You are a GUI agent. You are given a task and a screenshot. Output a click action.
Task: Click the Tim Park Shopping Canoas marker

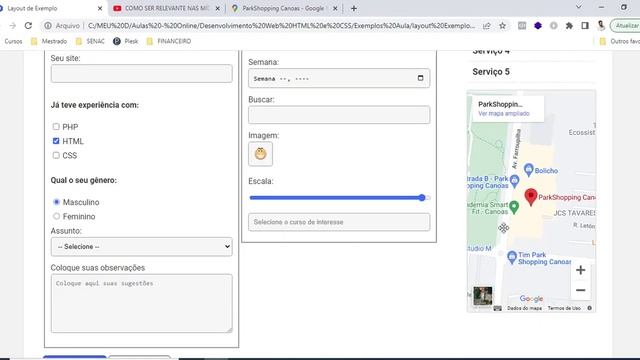tap(512, 258)
